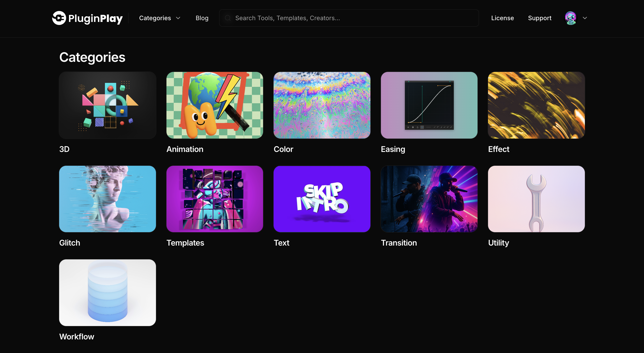Open the user avatar profile icon
Viewport: 644px width, 353px height.
tap(570, 18)
